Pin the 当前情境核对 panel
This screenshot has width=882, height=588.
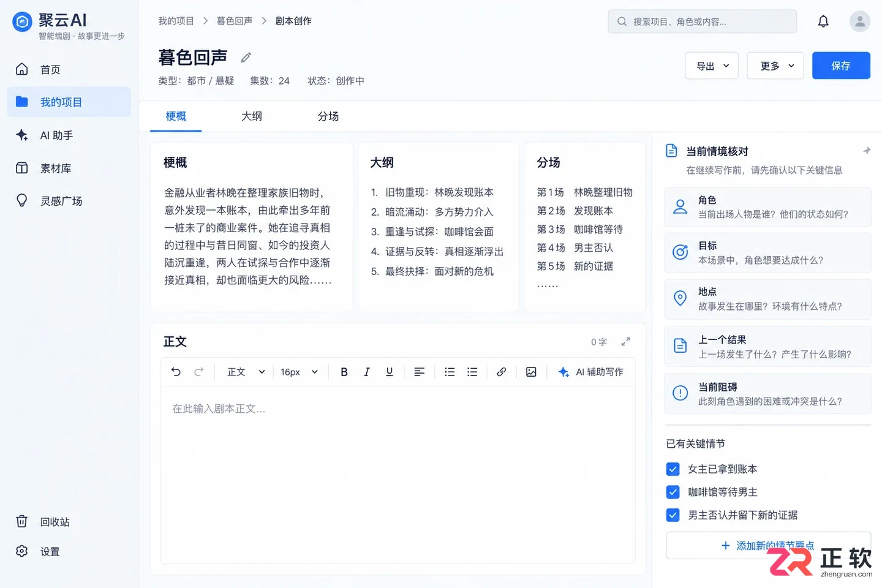point(867,151)
